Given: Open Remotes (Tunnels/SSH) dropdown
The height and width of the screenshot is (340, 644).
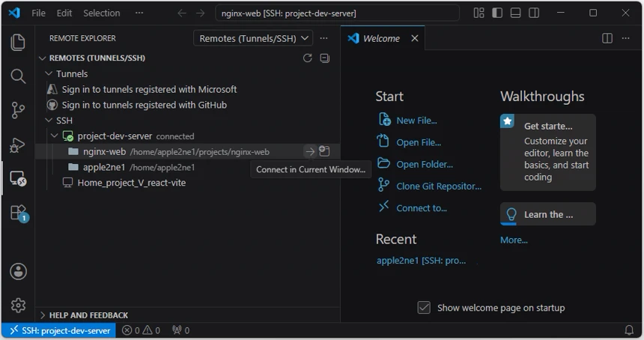Looking at the screenshot, I should point(253,38).
